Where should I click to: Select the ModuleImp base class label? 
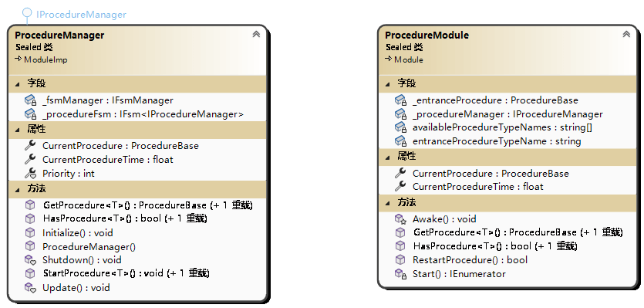click(x=46, y=59)
